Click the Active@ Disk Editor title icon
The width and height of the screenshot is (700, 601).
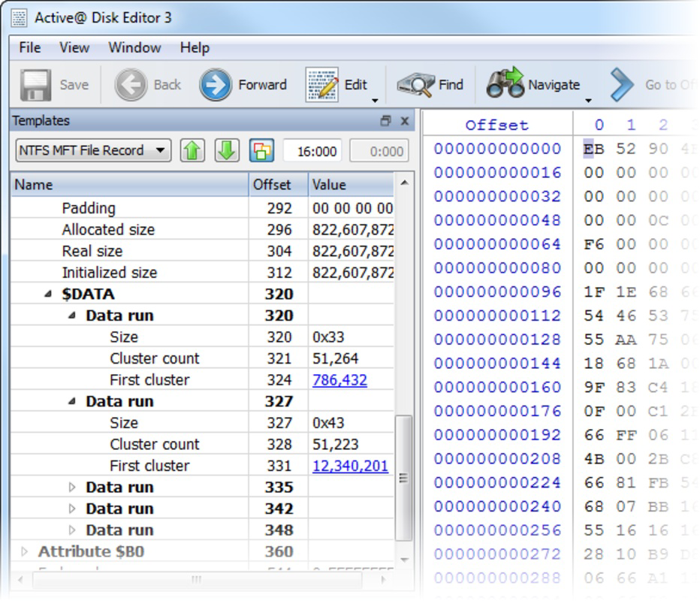20,18
